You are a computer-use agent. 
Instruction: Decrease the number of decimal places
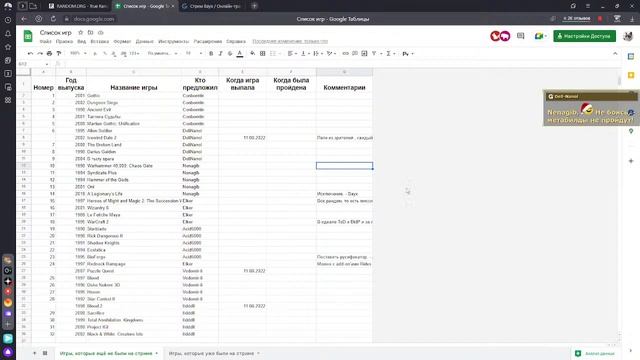114,53
